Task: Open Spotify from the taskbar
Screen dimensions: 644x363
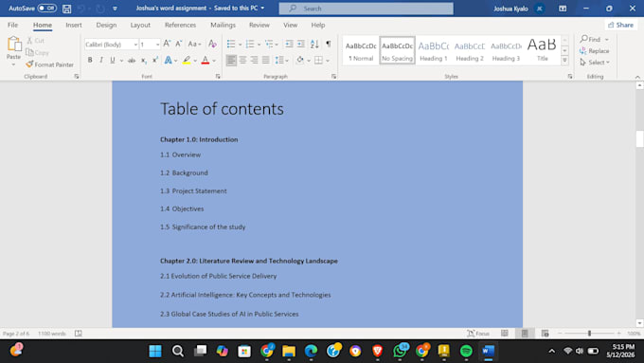Action: (466, 351)
